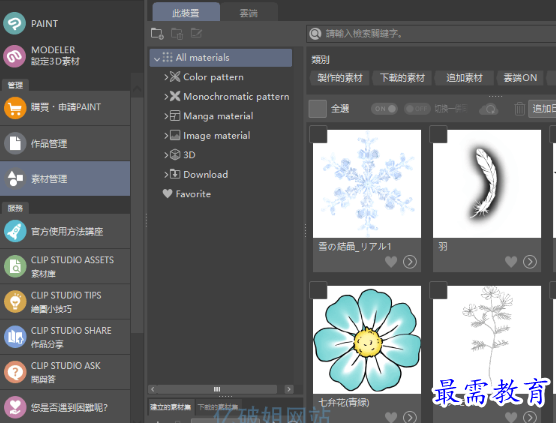Check the snowflake thumbnail checkbox
Image resolution: width=556 pixels, height=423 pixels.
[x=318, y=134]
